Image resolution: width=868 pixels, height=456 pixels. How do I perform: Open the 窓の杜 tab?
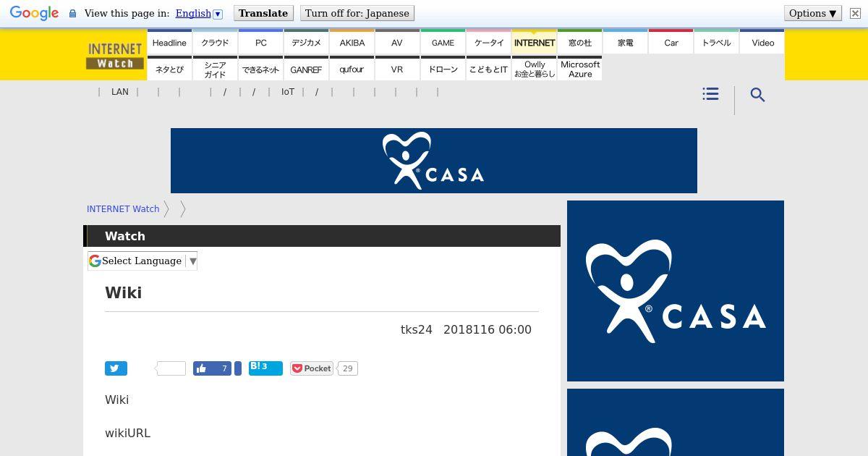pyautogui.click(x=580, y=42)
